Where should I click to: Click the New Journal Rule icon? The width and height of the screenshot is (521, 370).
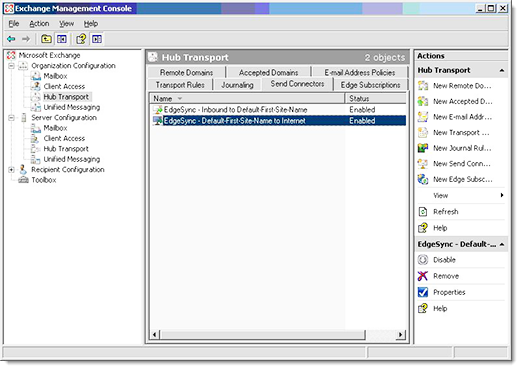tap(423, 148)
